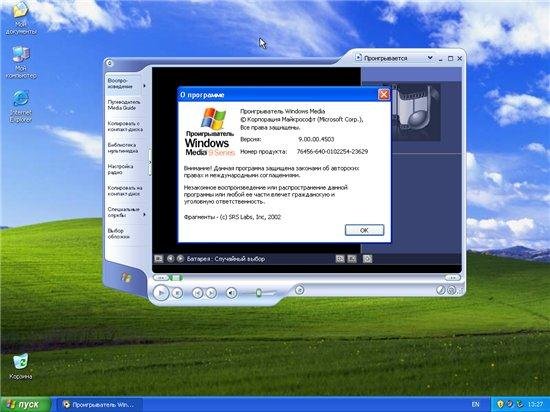Click the tray icon next to the clock

pos(521,404)
